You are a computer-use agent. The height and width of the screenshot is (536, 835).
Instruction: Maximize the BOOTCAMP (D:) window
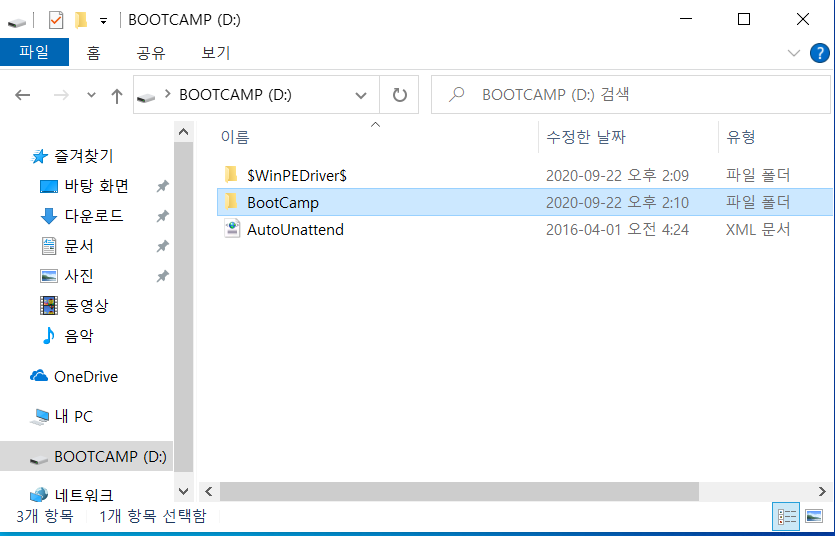(x=744, y=19)
